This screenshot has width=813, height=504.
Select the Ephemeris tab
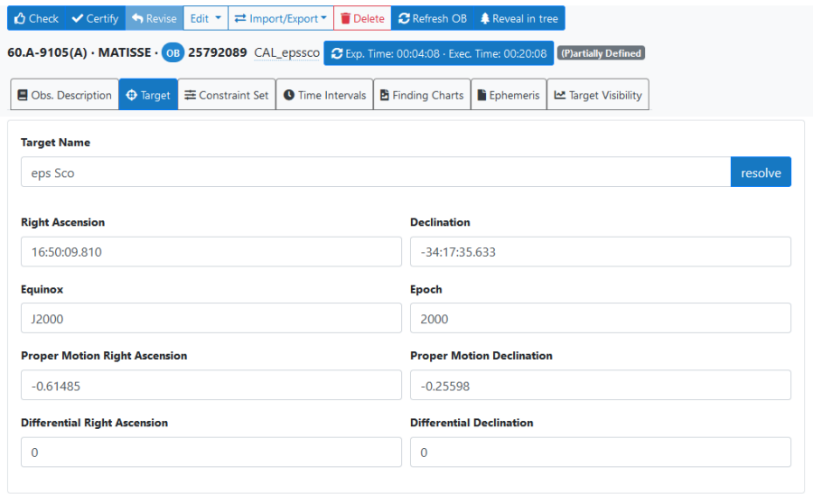(509, 95)
